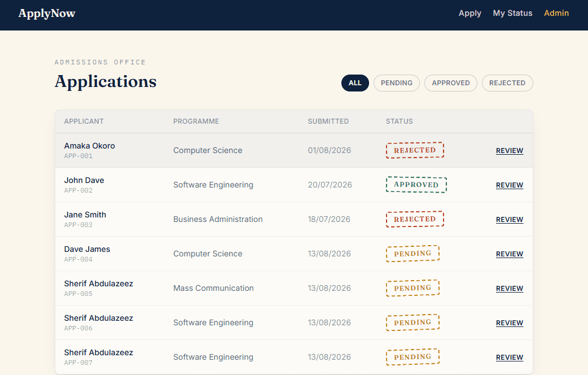Click the ADMISSIONS OFFICE label

[x=100, y=62]
